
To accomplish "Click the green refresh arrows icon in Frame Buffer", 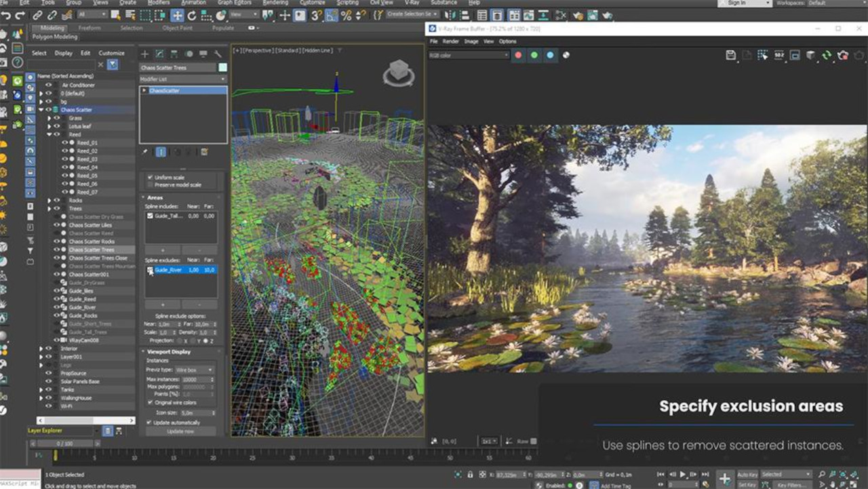I will tap(827, 55).
